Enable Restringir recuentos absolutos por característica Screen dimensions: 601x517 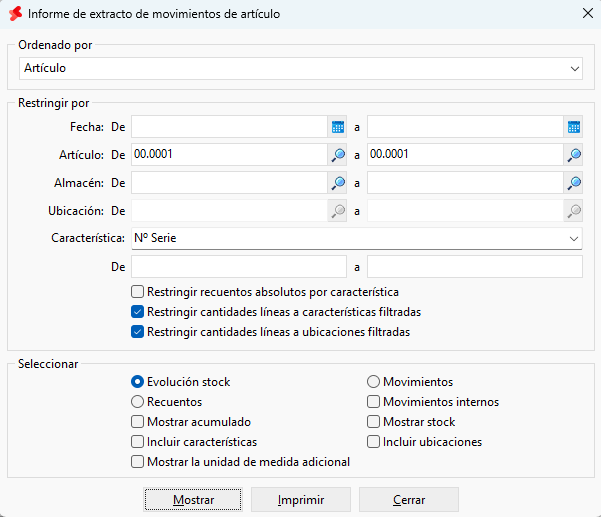pyautogui.click(x=137, y=292)
